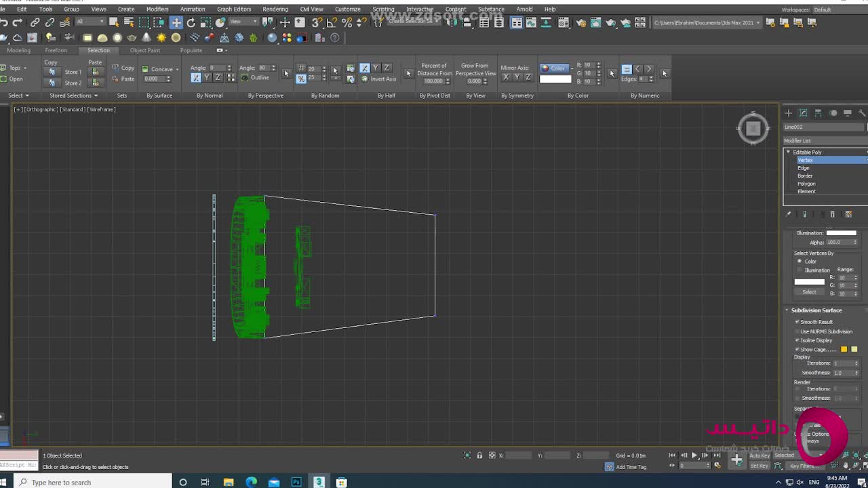Click the Select and Link chain icon
Viewport: 868px width, 488px height.
[x=35, y=22]
